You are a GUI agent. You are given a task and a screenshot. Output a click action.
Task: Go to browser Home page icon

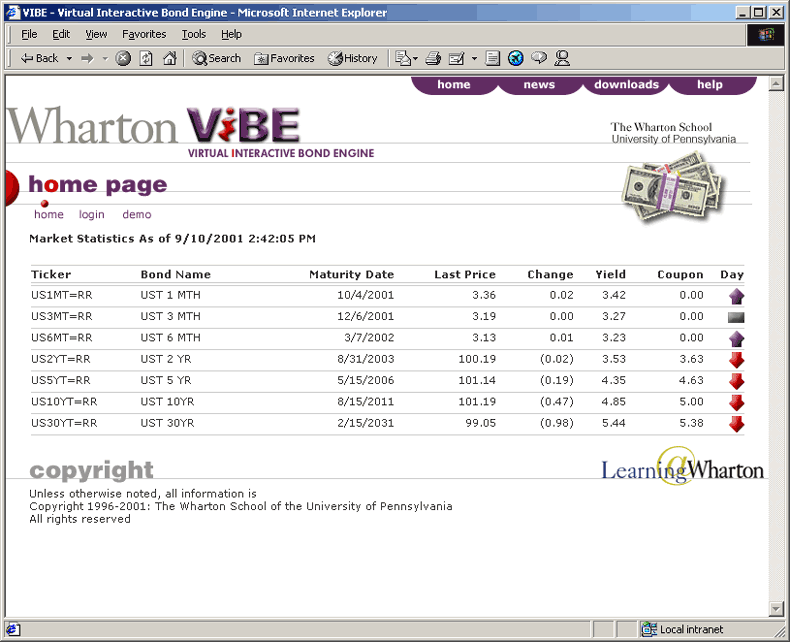(170, 58)
